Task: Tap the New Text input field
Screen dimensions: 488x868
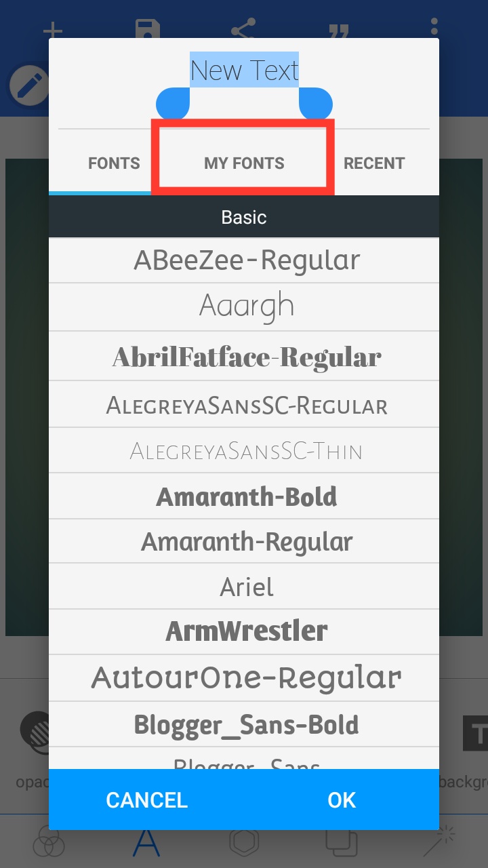Action: pyautogui.click(x=244, y=71)
